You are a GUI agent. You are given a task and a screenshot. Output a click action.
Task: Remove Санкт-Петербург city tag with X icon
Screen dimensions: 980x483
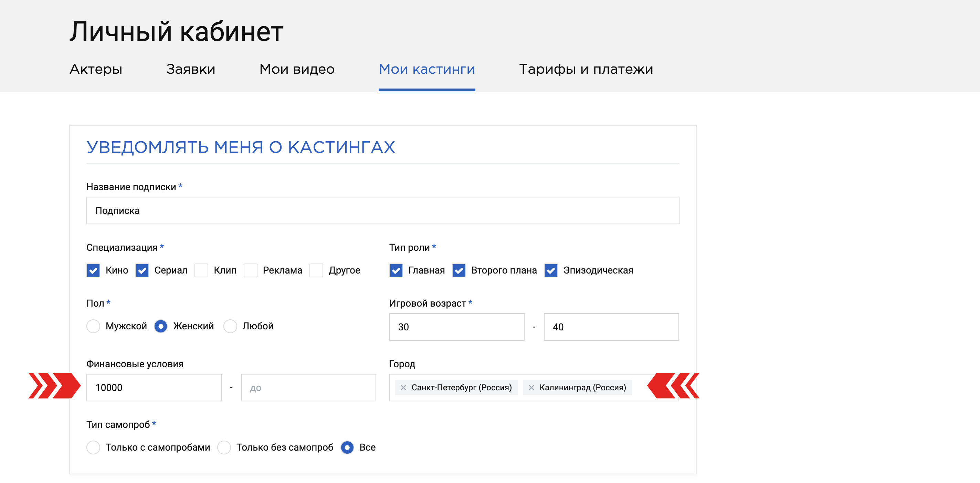pyautogui.click(x=403, y=388)
